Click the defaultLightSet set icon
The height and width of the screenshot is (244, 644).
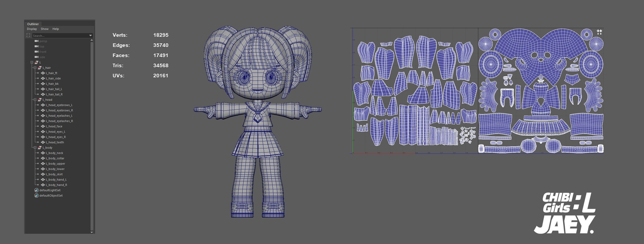pyautogui.click(x=36, y=190)
